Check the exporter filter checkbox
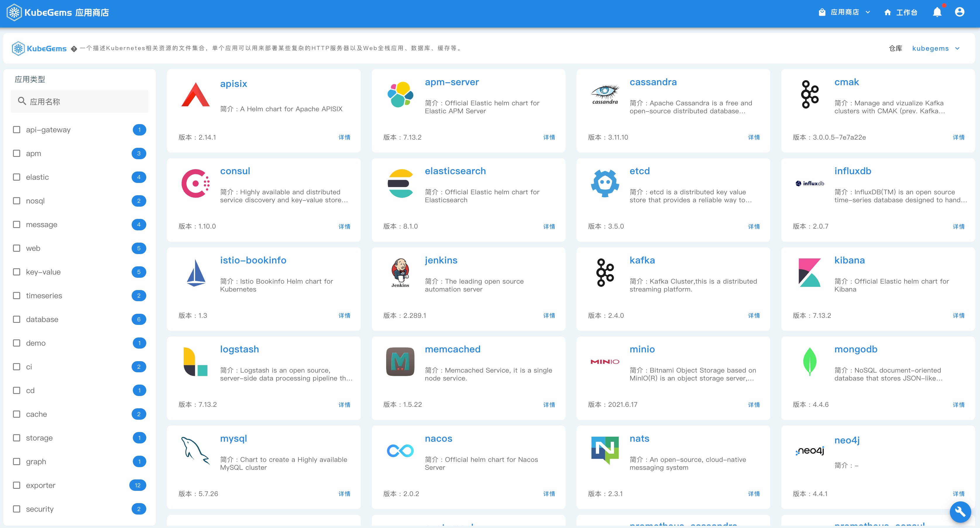 tap(17, 485)
